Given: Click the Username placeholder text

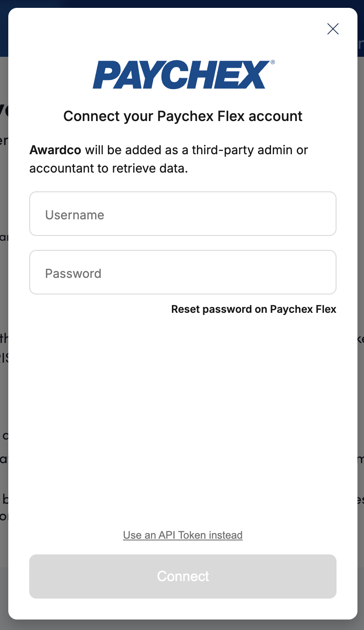Looking at the screenshot, I should (75, 215).
